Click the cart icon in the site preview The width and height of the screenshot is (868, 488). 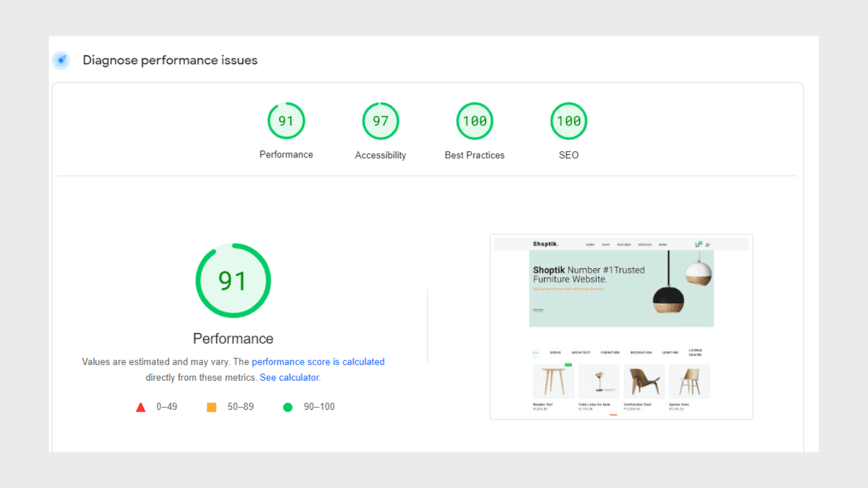(697, 245)
